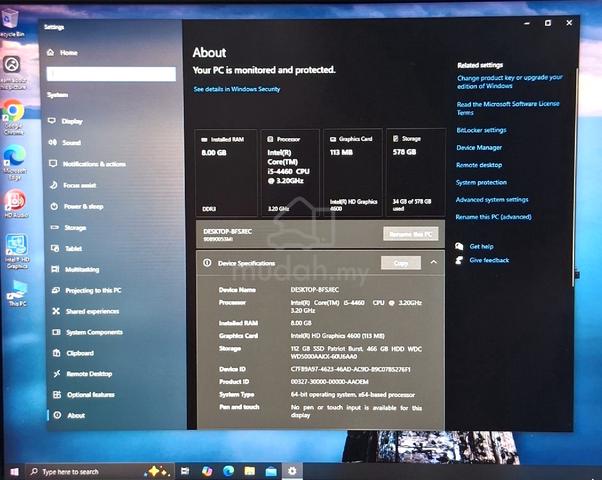This screenshot has width=602, height=480.
Task: Open Home in Settings sidebar
Action: 62,53
